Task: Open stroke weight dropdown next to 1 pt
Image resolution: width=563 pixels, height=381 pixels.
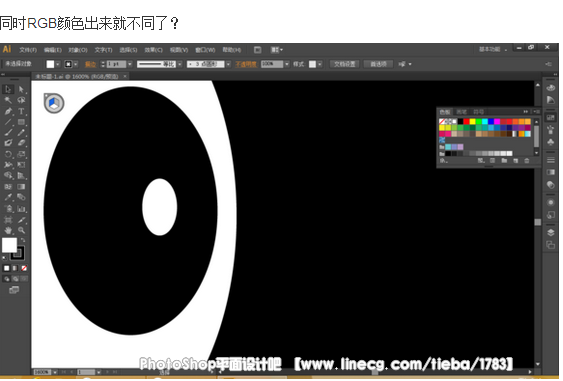Action: (130, 64)
